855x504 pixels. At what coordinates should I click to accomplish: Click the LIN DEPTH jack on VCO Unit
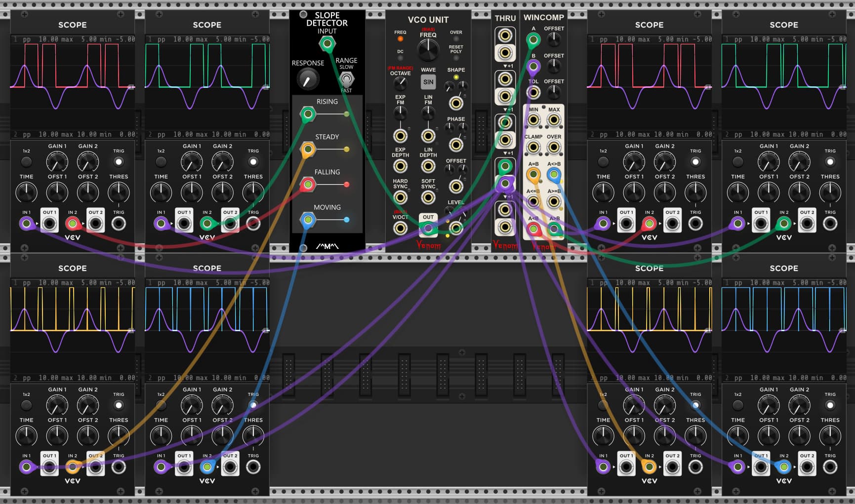point(428,166)
